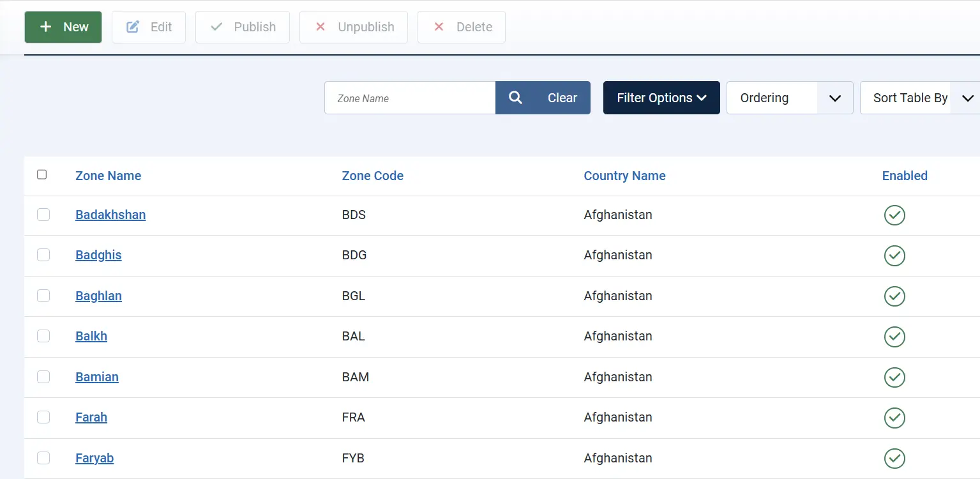This screenshot has width=980, height=479.
Task: Open the Balkh zone link
Action: (x=91, y=336)
